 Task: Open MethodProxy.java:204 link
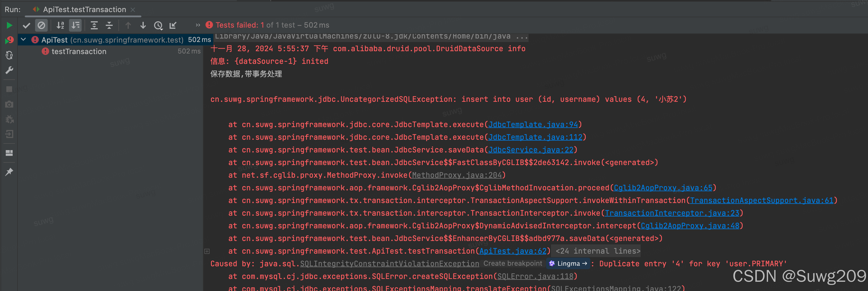tap(457, 175)
